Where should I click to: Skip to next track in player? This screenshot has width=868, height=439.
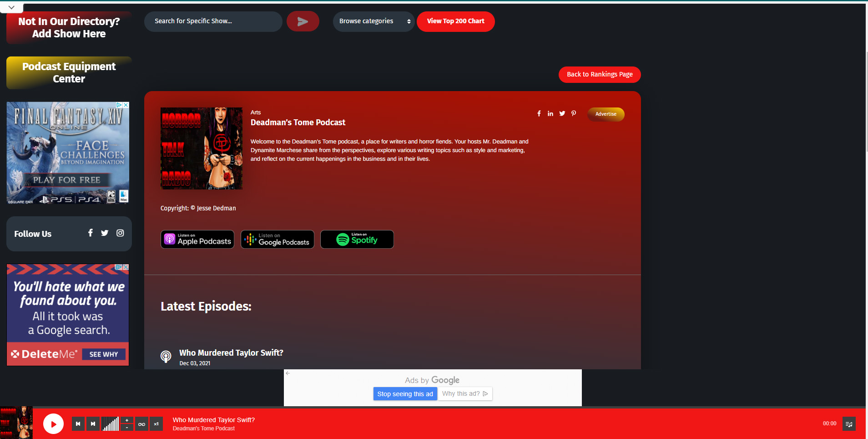pyautogui.click(x=93, y=424)
